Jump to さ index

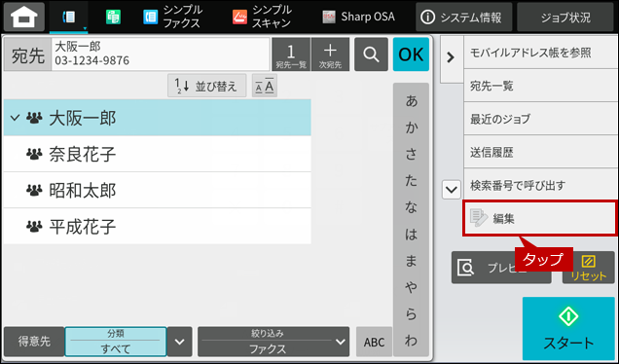pyautogui.click(x=411, y=154)
